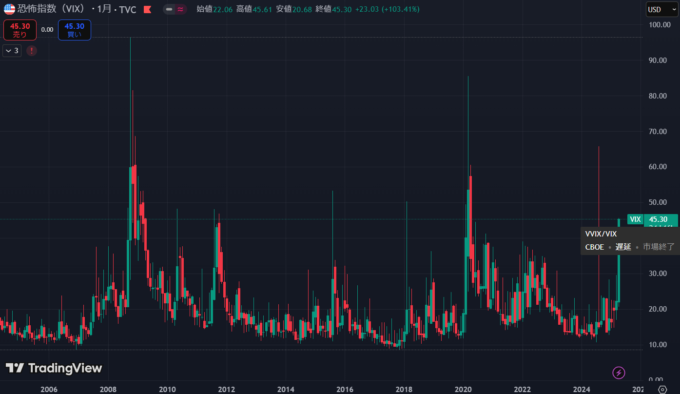This screenshot has width=680, height=394.
Task: Click the VVIX/VIX tooltip title
Action: pyautogui.click(x=601, y=234)
